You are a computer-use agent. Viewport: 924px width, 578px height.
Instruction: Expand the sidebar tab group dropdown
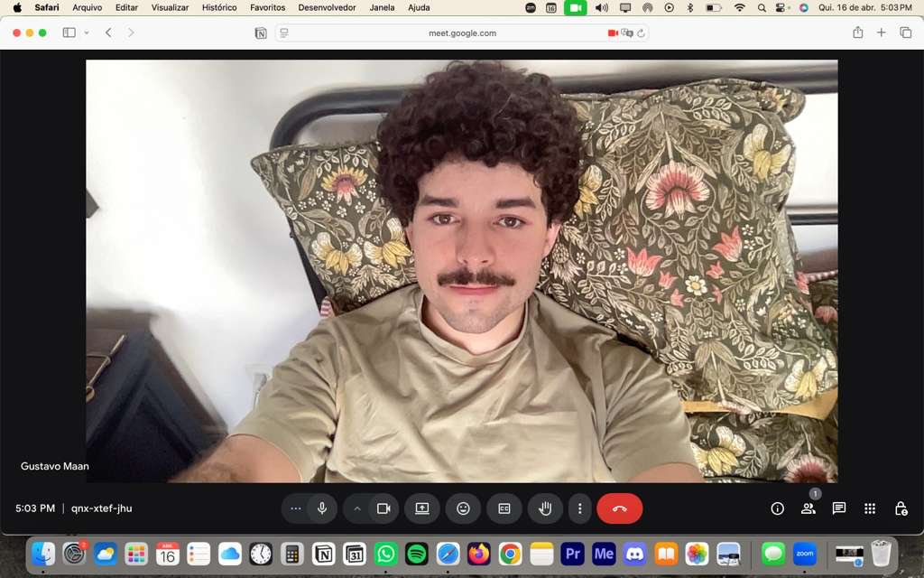[87, 33]
